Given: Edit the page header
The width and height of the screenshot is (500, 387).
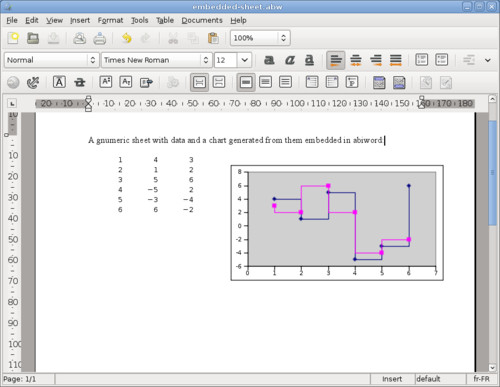Looking at the screenshot, I should (x=379, y=82).
